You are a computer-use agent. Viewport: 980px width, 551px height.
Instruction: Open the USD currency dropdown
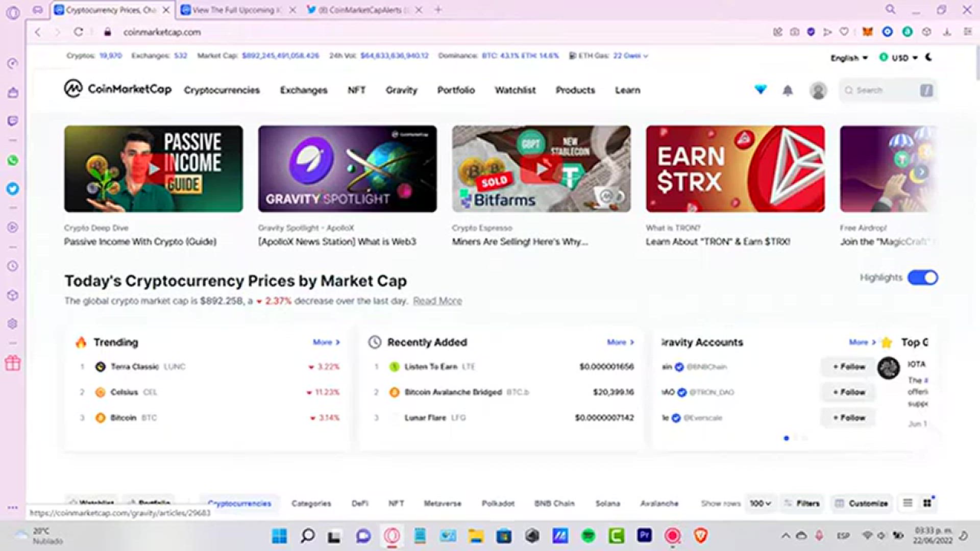click(x=898, y=58)
